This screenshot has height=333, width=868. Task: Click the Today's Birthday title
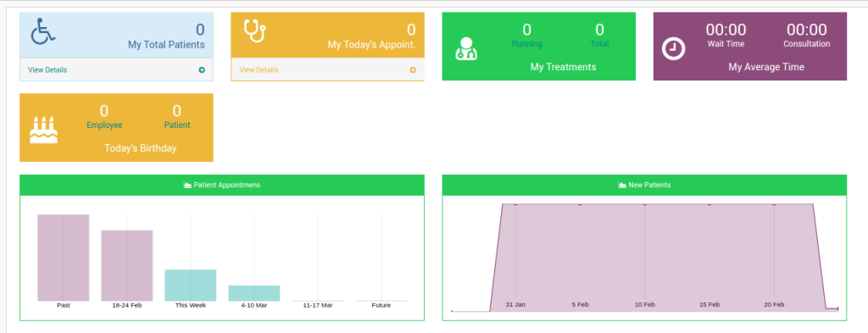(x=141, y=148)
